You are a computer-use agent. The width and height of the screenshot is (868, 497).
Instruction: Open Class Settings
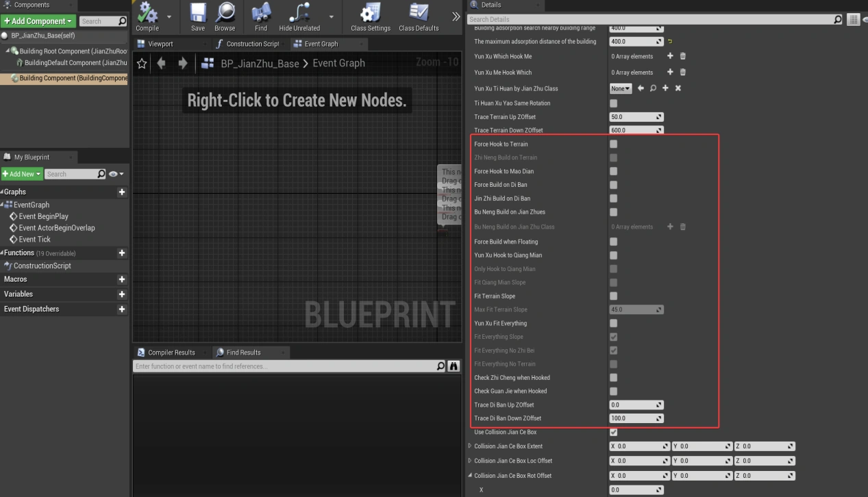(371, 16)
